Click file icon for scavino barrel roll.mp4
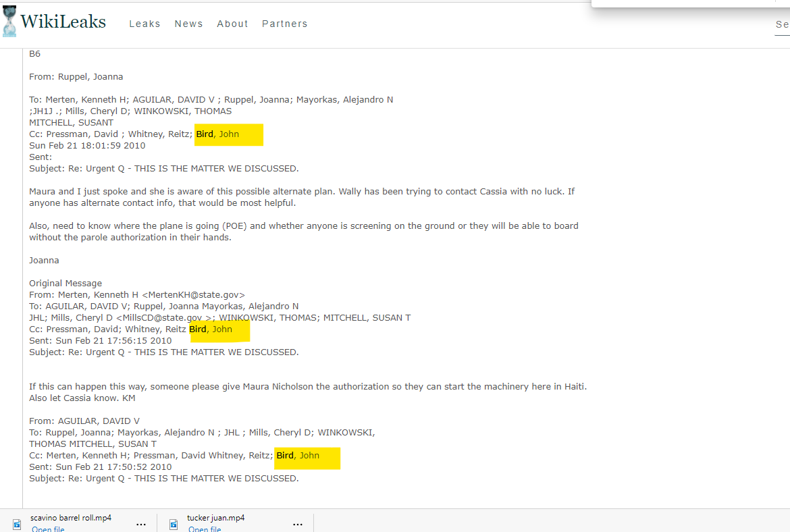 tap(17, 525)
